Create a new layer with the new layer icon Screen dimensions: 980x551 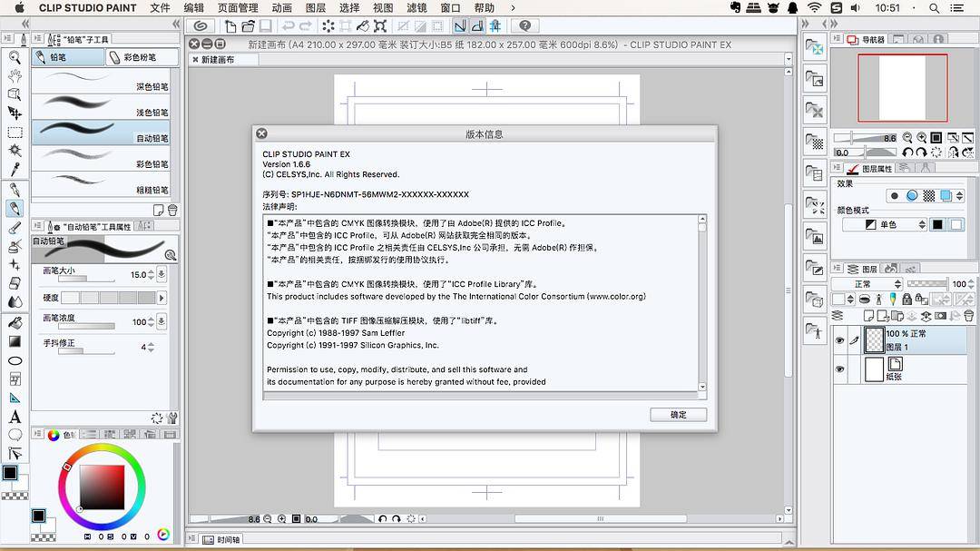coord(868,316)
